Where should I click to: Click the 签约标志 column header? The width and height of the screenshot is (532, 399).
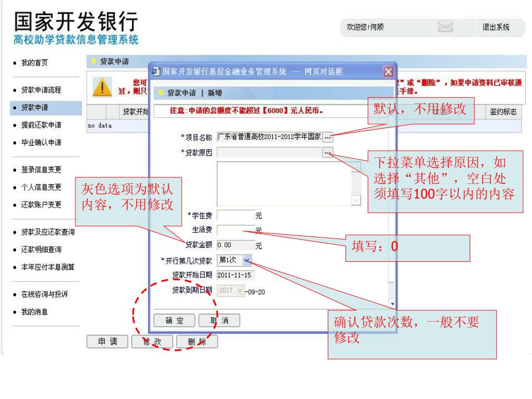[x=503, y=112]
